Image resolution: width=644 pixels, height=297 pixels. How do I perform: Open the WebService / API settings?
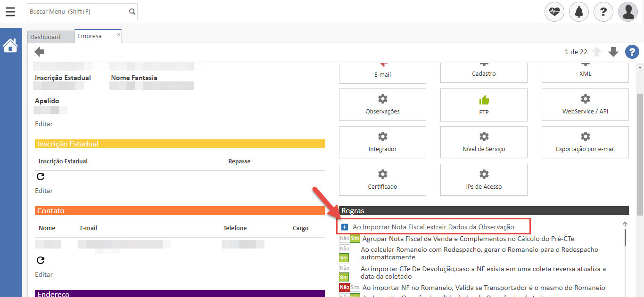tap(585, 105)
